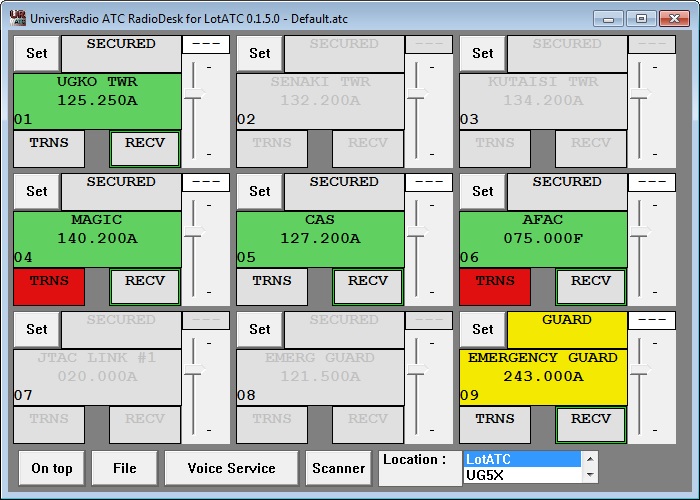Toggle SECURED mode on CAS radio 05

(x=344, y=192)
